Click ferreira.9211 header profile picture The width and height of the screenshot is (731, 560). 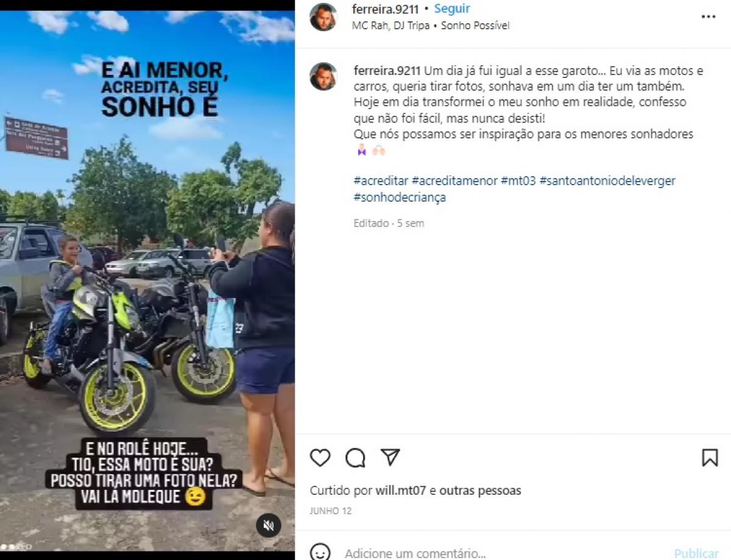pos(323,17)
